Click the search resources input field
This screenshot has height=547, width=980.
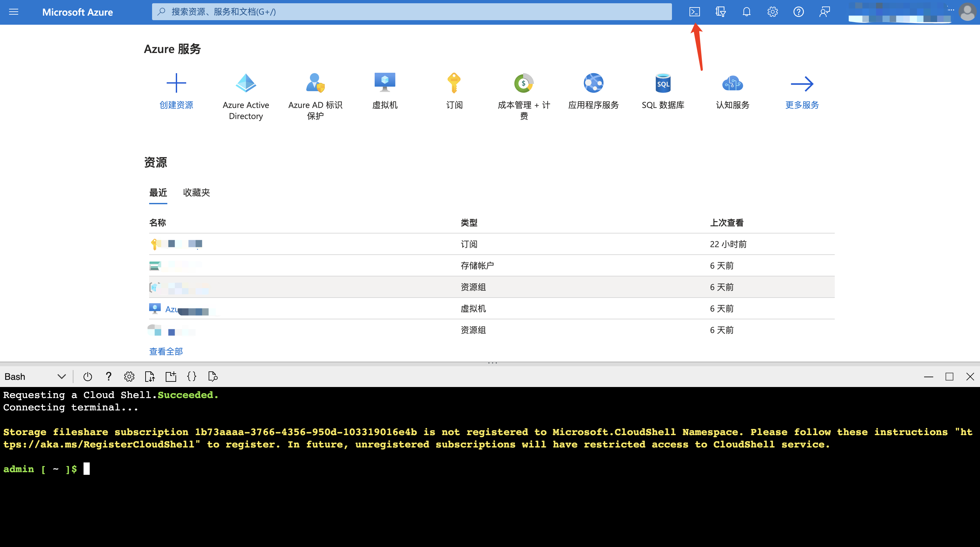412,12
